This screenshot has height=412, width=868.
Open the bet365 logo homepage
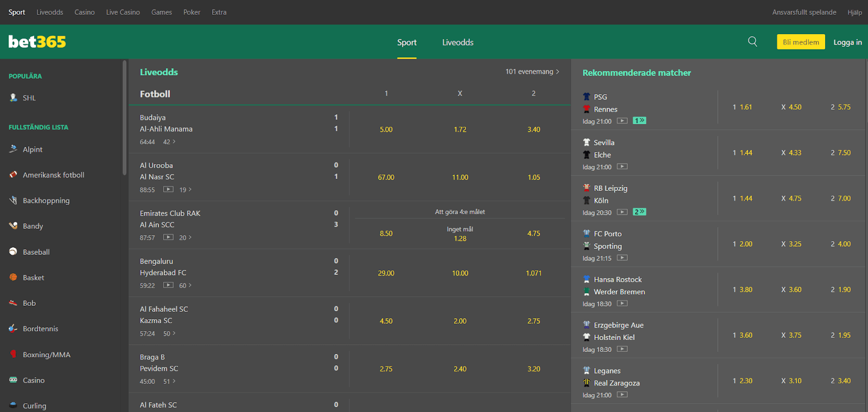coord(37,42)
